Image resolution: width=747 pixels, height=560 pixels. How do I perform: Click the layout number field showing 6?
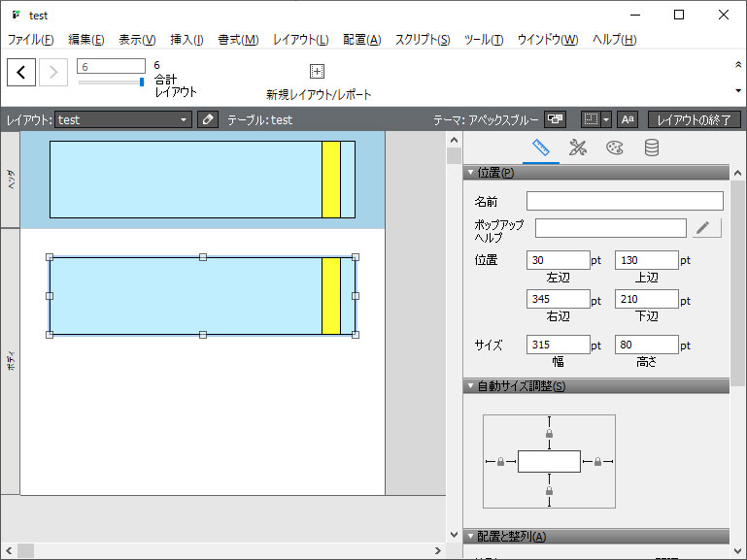tap(111, 66)
